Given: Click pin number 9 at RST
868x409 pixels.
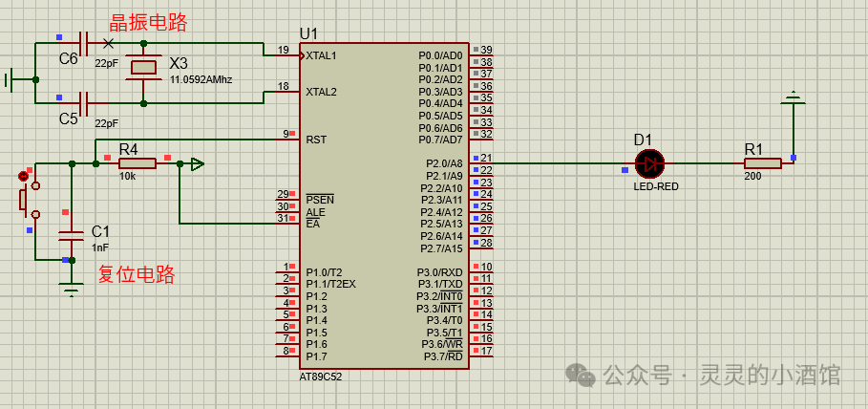Looking at the screenshot, I should [x=286, y=134].
